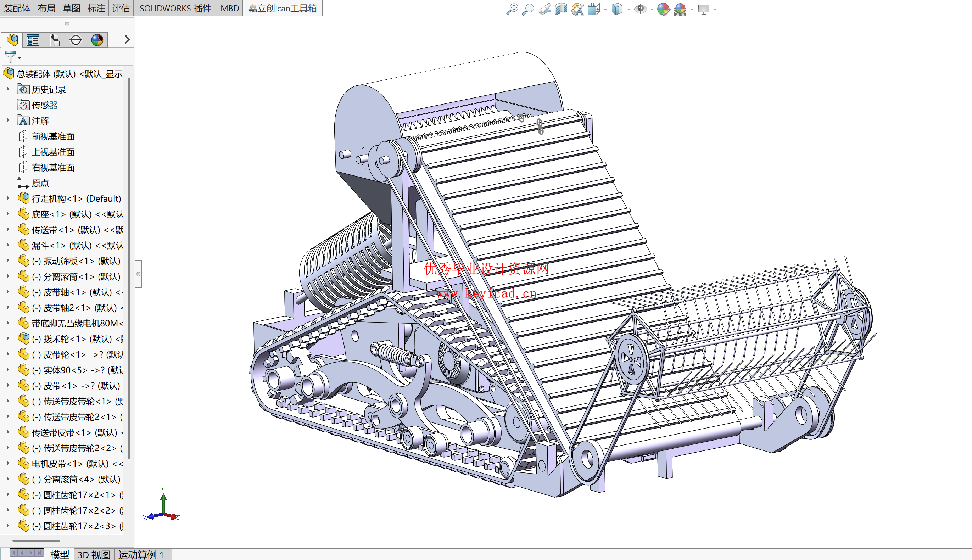Click the Zoom to Fit icon
The image size is (972, 560).
(512, 9)
